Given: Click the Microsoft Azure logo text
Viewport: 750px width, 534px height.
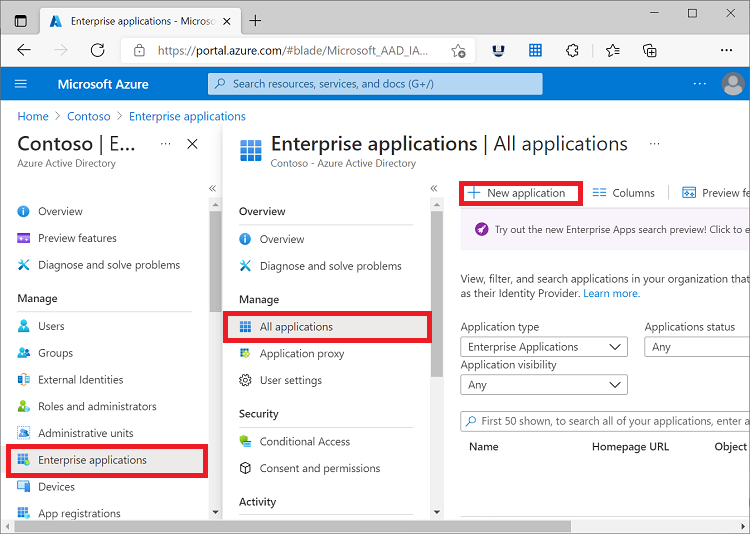Looking at the screenshot, I should [103, 84].
